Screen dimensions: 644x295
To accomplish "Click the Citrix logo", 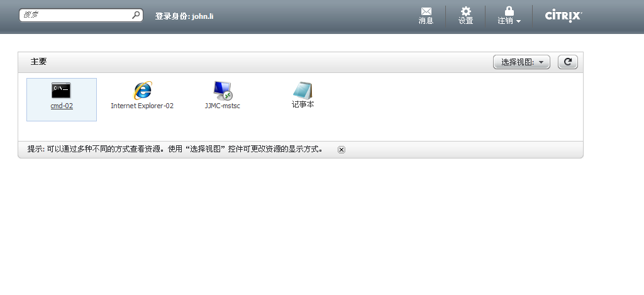I will 563,16.
